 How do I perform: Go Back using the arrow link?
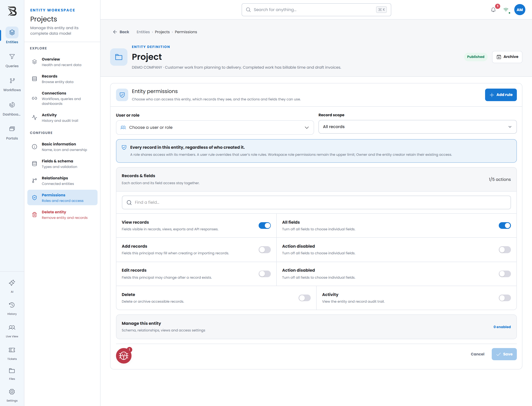pos(121,32)
